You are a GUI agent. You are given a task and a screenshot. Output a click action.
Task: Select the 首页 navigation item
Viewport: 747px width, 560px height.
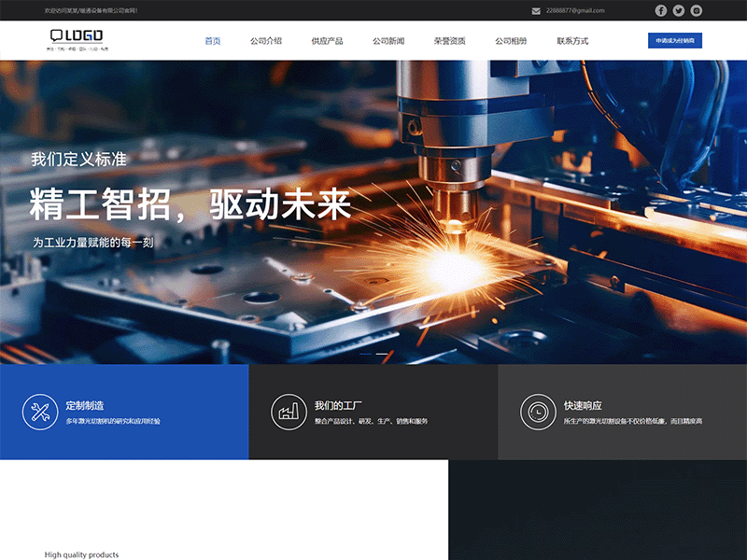click(212, 40)
